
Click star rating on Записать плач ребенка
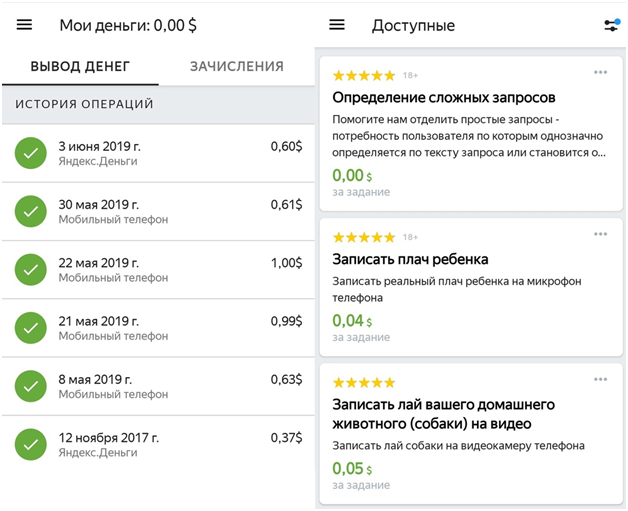pos(364,237)
